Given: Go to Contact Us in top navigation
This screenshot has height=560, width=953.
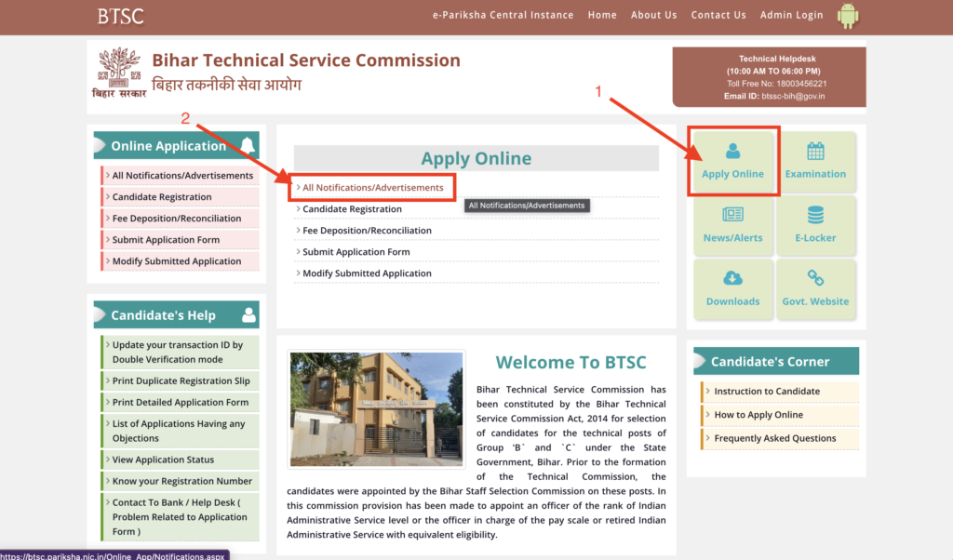Looking at the screenshot, I should [718, 15].
